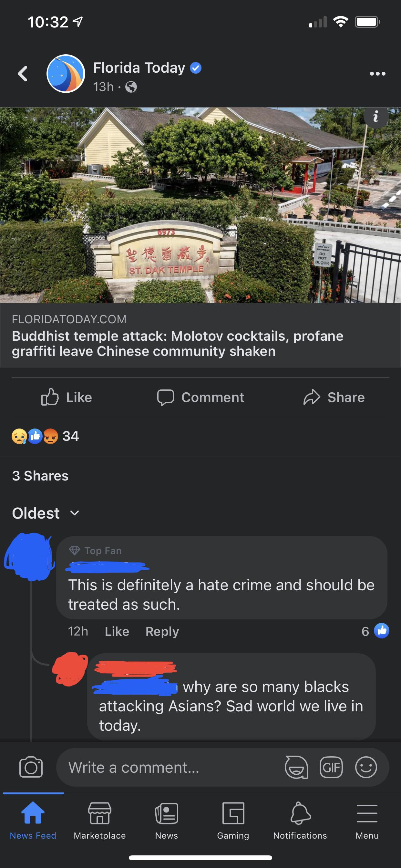This screenshot has width=401, height=868.
Task: Open camera icon next to comment box
Action: (31, 767)
